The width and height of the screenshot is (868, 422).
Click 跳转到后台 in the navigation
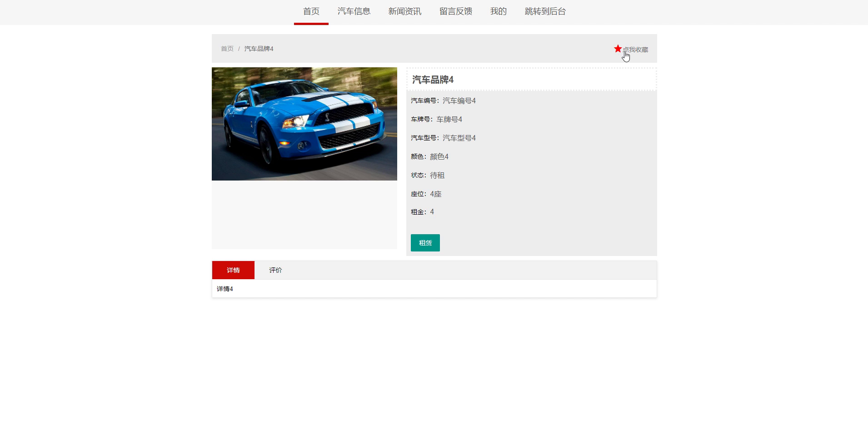click(545, 11)
